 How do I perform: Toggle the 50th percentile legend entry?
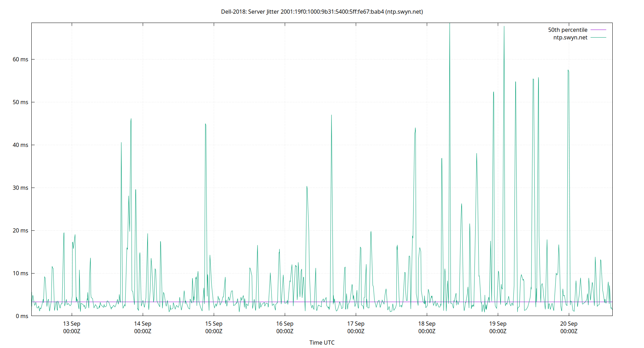567,30
